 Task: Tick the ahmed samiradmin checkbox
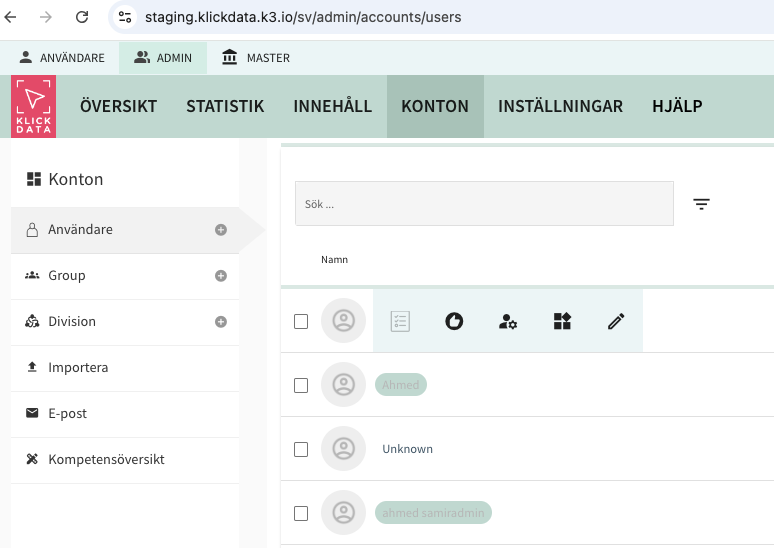pos(301,513)
